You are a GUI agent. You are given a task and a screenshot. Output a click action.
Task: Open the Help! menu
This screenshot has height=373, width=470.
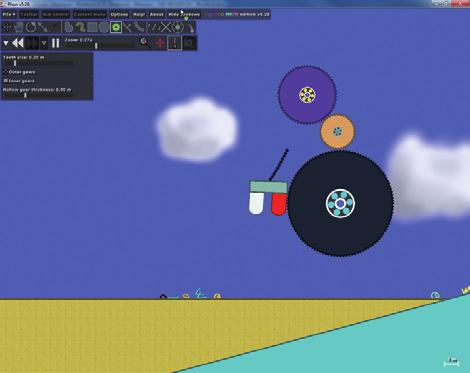click(x=139, y=14)
